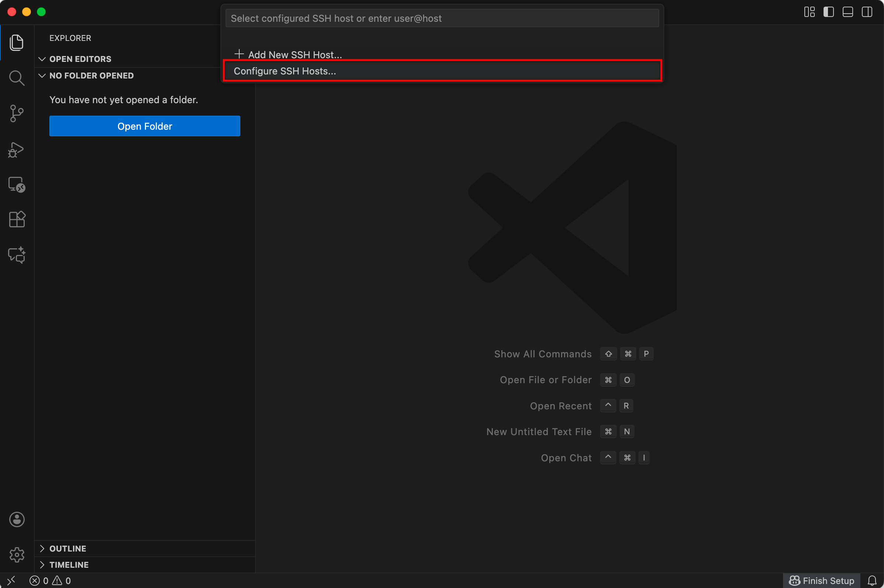Screen dimensions: 884x588
Task: Select Configure SSH Hosts option
Action: [285, 71]
